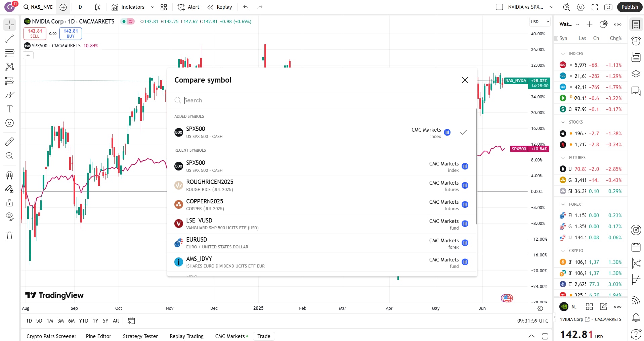644x341 pixels.
Task: Open the chart type candles menu
Action: [98, 7]
